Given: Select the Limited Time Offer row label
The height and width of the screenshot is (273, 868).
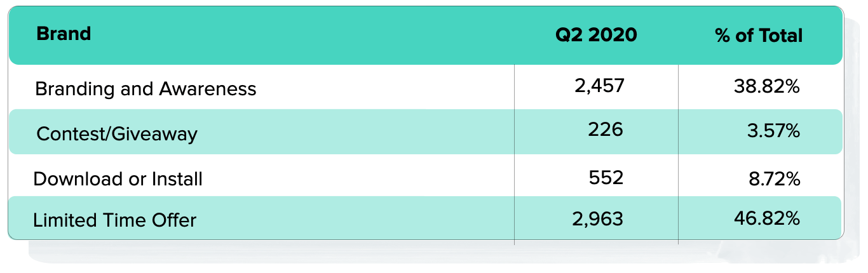Looking at the screenshot, I should click(114, 220).
